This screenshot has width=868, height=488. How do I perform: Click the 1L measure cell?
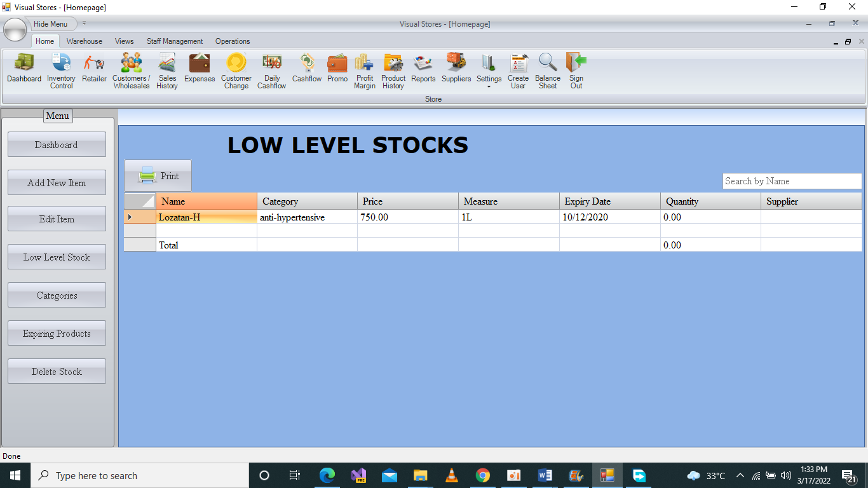509,217
